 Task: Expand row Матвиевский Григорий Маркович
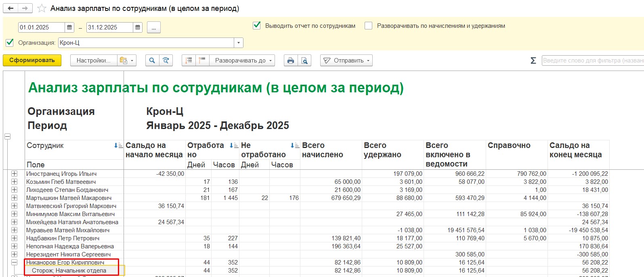pos(15,206)
